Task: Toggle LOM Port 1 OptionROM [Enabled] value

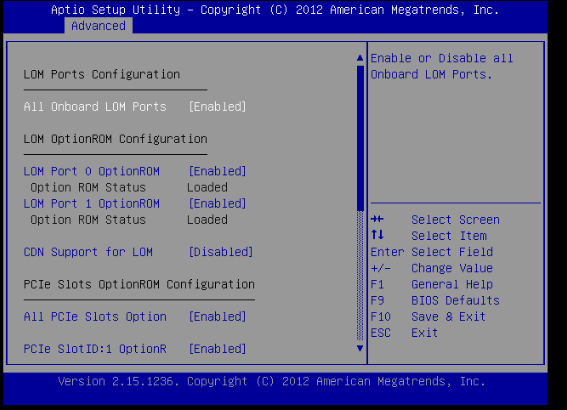Action: pyautogui.click(x=217, y=204)
